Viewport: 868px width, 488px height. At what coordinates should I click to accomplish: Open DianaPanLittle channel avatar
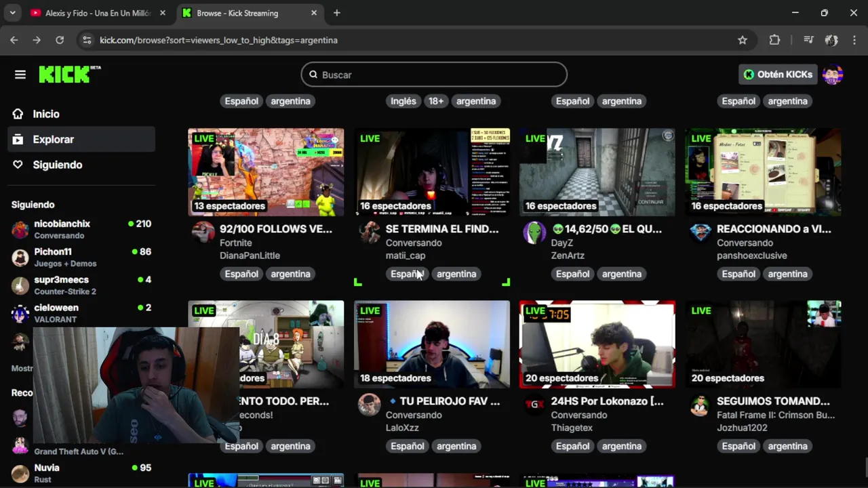tap(203, 232)
